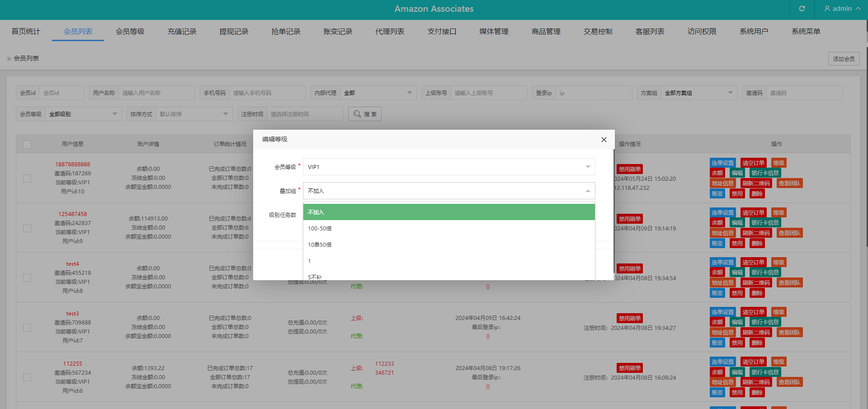Image resolution: width=868 pixels, height=409 pixels.
Task: Tick the checkbox for user test3
Action: coord(27,327)
